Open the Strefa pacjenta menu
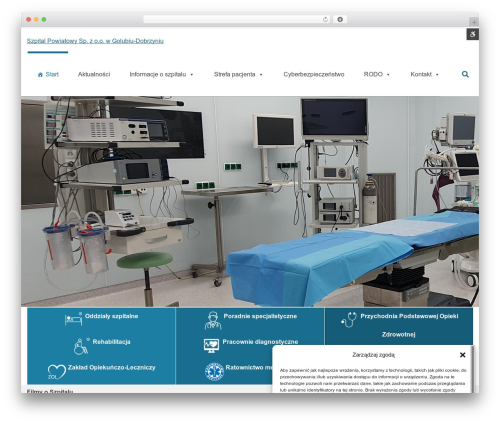Screen dimensions: 500x423 (235, 74)
